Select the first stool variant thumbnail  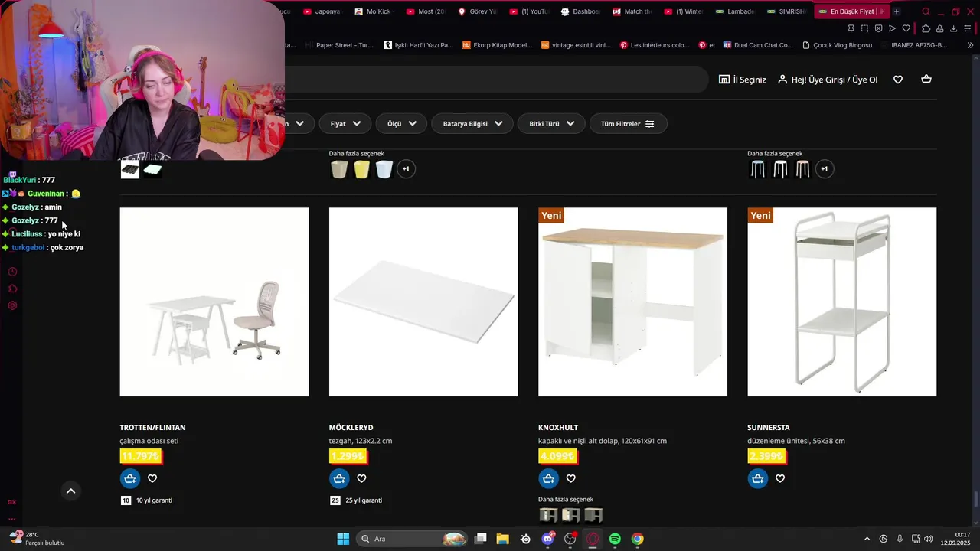coord(757,169)
